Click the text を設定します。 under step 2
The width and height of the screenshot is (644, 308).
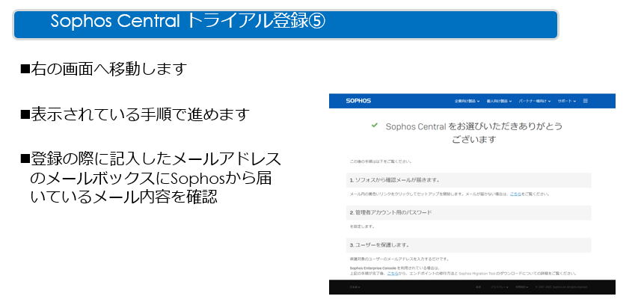[362, 227]
